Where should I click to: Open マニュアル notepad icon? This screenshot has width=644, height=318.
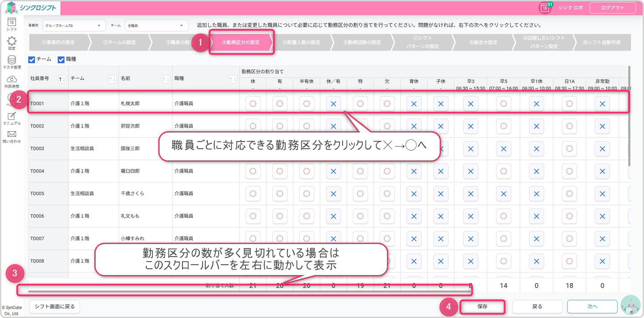12,117
